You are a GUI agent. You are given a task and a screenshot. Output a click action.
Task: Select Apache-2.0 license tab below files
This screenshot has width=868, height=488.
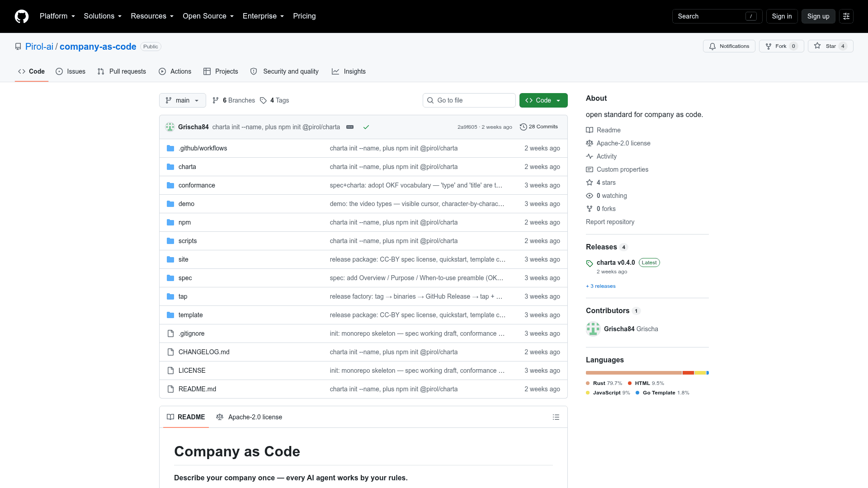[249, 417]
